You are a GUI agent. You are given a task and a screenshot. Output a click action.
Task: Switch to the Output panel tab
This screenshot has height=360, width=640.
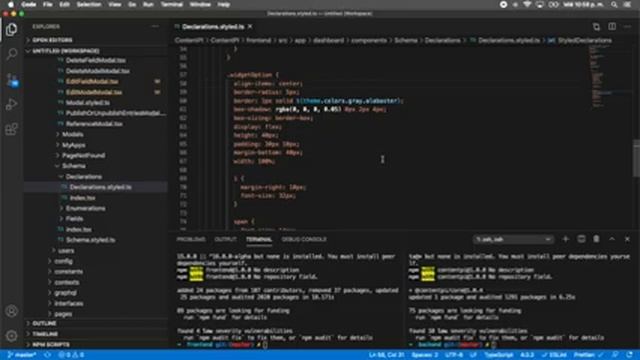tap(225, 239)
